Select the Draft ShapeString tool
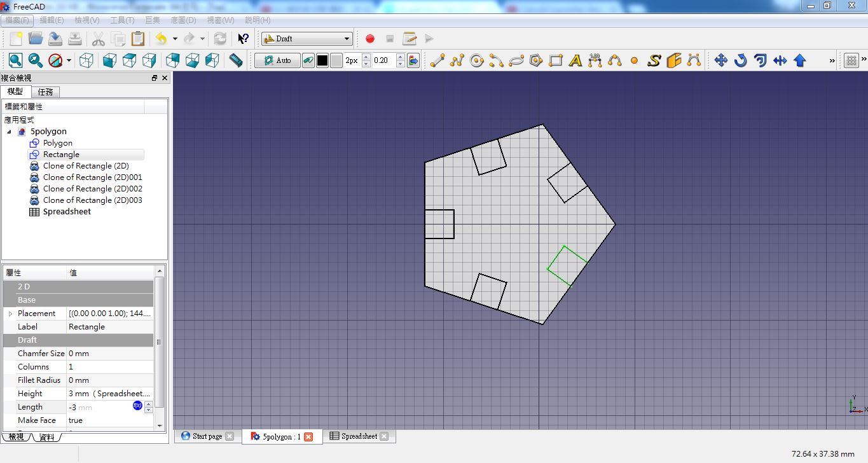 pyautogui.click(x=654, y=60)
